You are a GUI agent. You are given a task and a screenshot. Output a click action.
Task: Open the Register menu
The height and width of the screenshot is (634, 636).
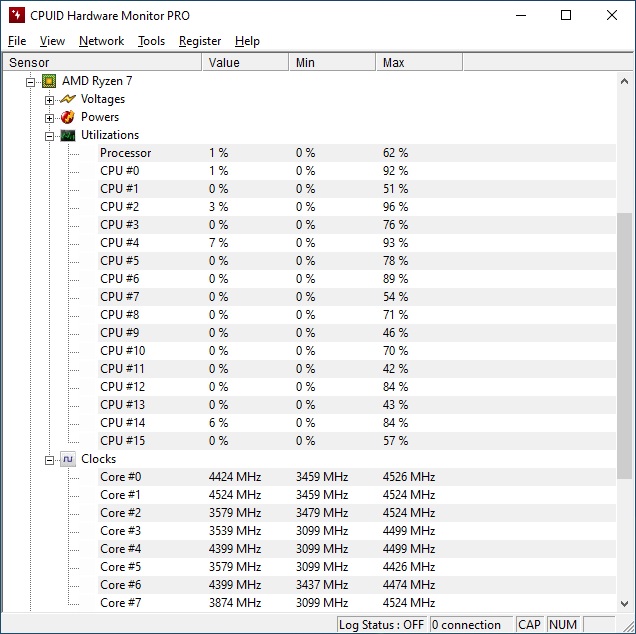(x=200, y=41)
